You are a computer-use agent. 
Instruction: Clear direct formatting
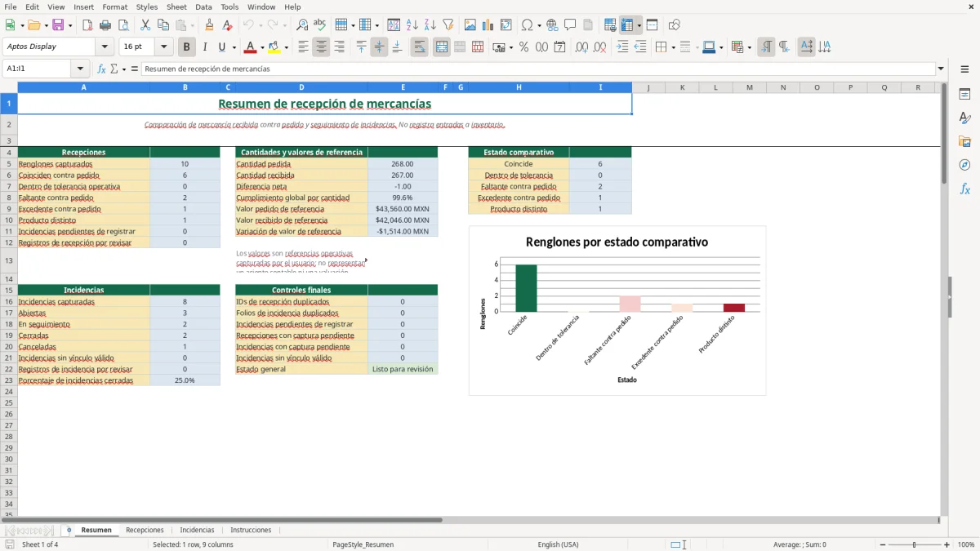pyautogui.click(x=227, y=25)
